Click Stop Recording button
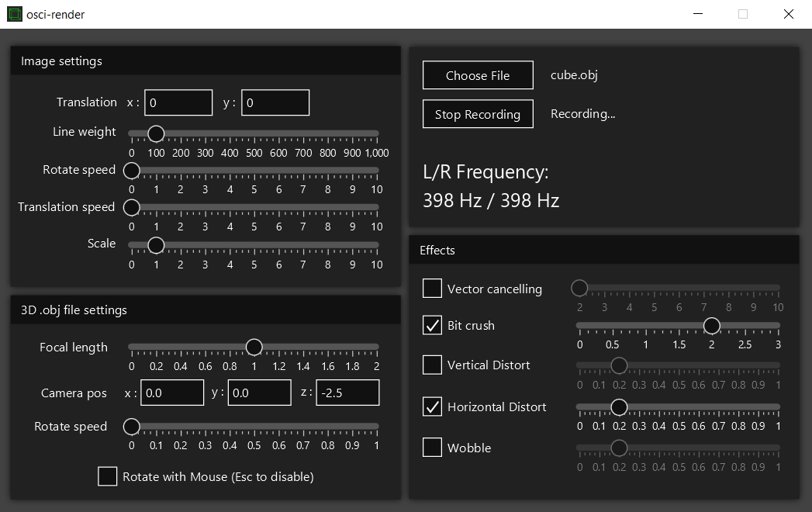812x512 pixels. (x=478, y=114)
